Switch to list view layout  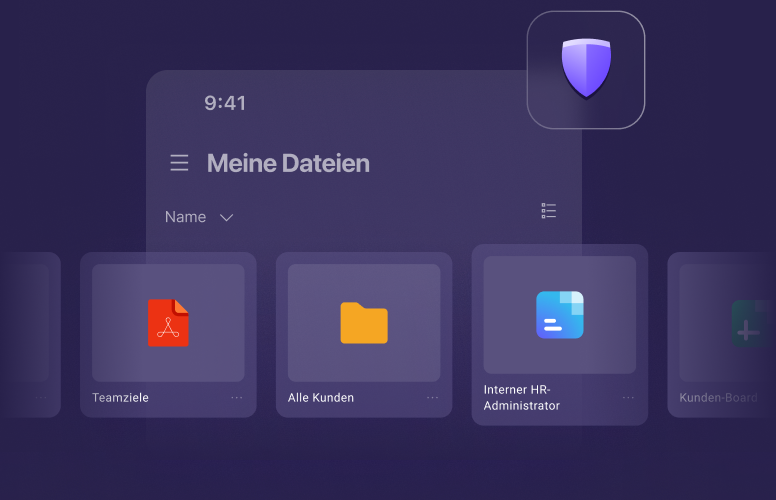pyautogui.click(x=548, y=210)
